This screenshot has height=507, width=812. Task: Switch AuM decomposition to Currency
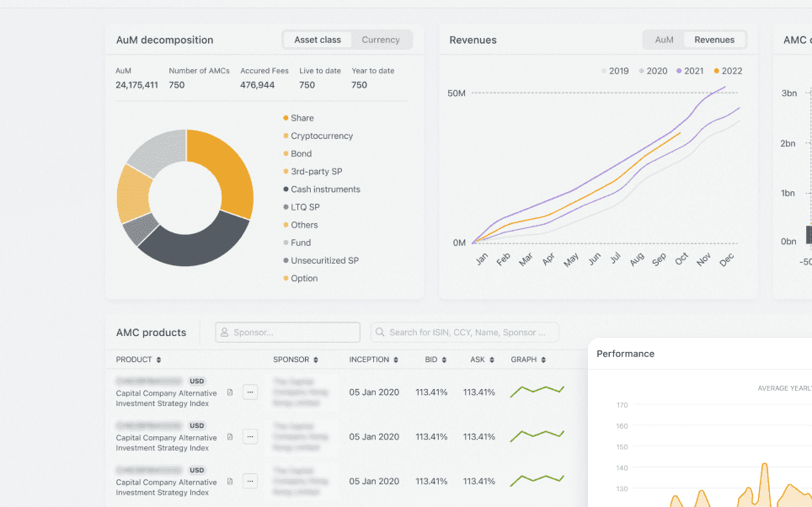pos(381,40)
